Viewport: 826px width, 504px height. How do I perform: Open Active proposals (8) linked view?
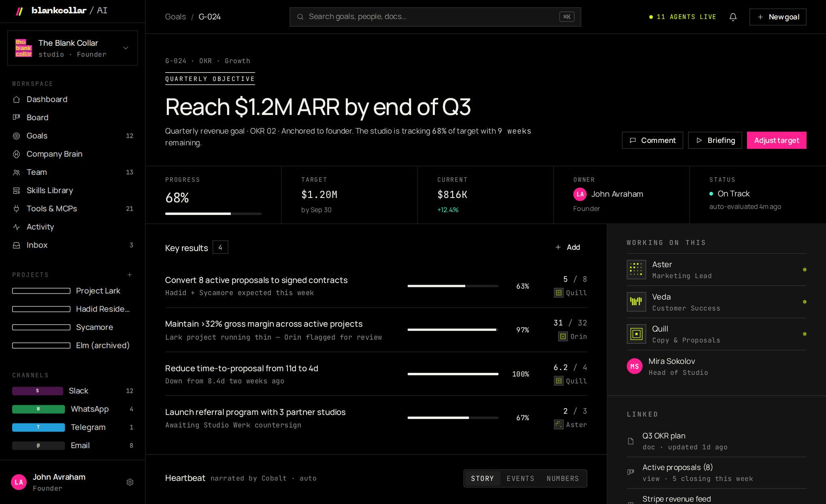coord(717,473)
